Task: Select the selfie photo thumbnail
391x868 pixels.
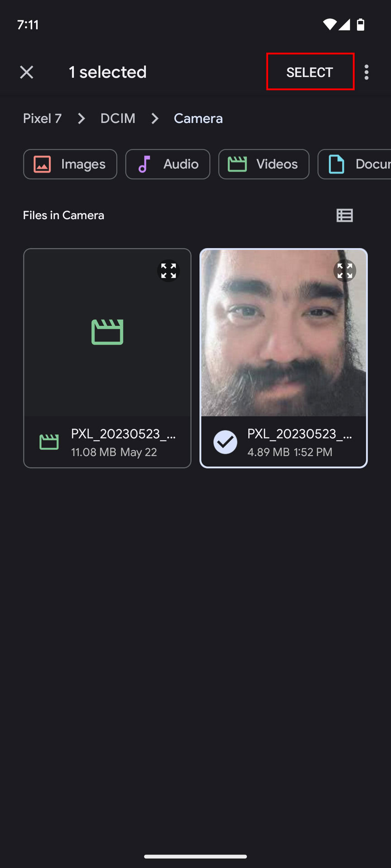Action: click(284, 333)
